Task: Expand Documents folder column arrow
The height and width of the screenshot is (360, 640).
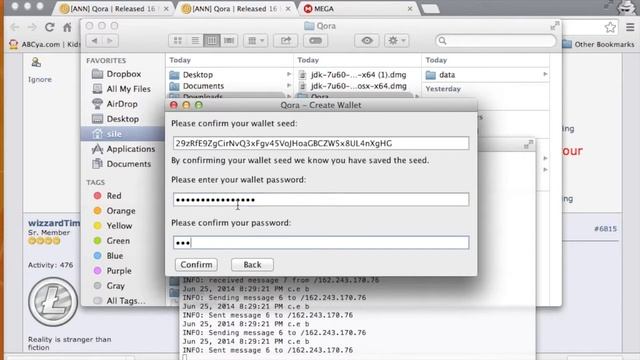Action: [289, 86]
